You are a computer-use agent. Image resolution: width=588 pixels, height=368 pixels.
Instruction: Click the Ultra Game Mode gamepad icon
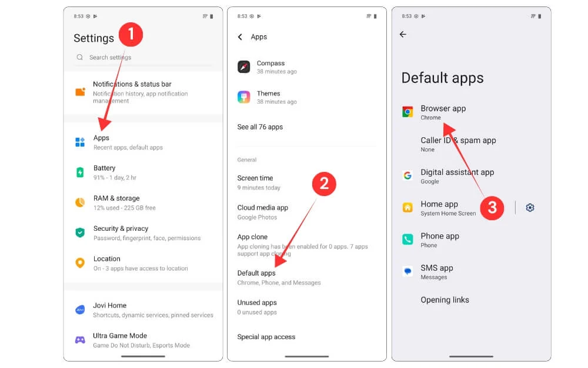click(80, 340)
